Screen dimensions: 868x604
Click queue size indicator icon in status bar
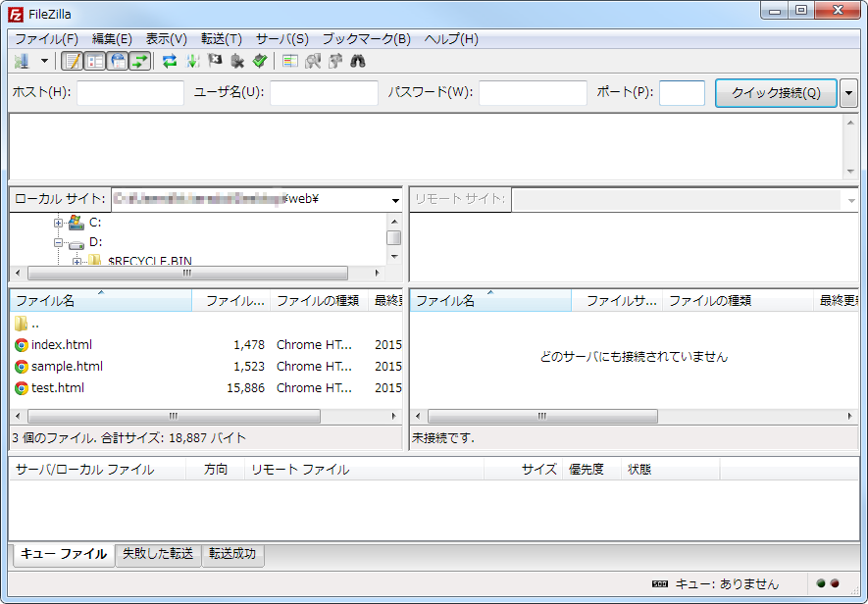click(660, 583)
